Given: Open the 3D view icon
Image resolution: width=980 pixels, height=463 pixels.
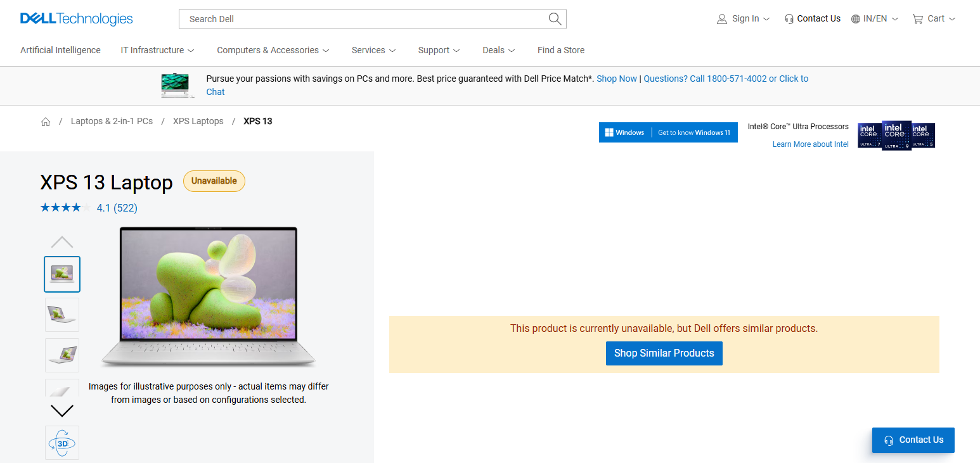Looking at the screenshot, I should click(62, 443).
